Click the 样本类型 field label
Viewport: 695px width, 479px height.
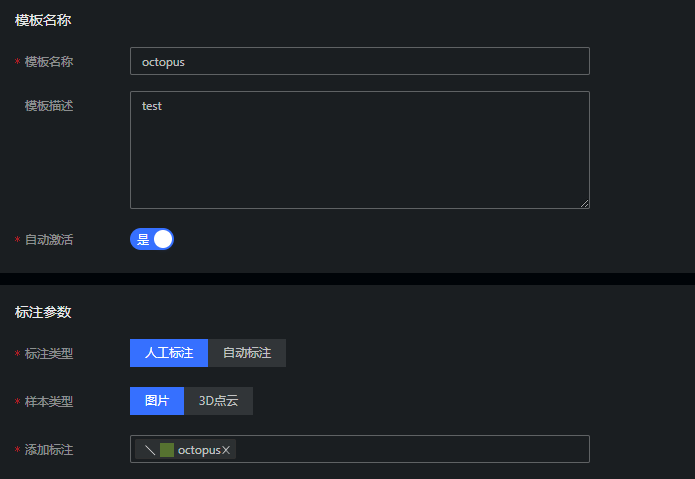click(x=49, y=401)
